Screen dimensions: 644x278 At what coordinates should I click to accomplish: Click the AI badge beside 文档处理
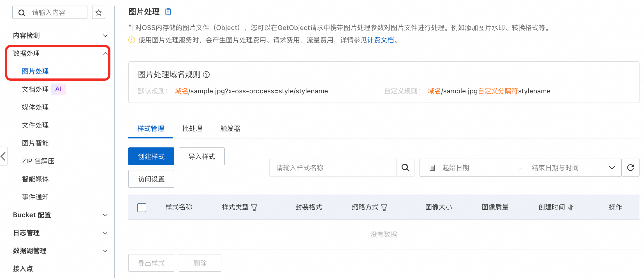[x=58, y=89]
